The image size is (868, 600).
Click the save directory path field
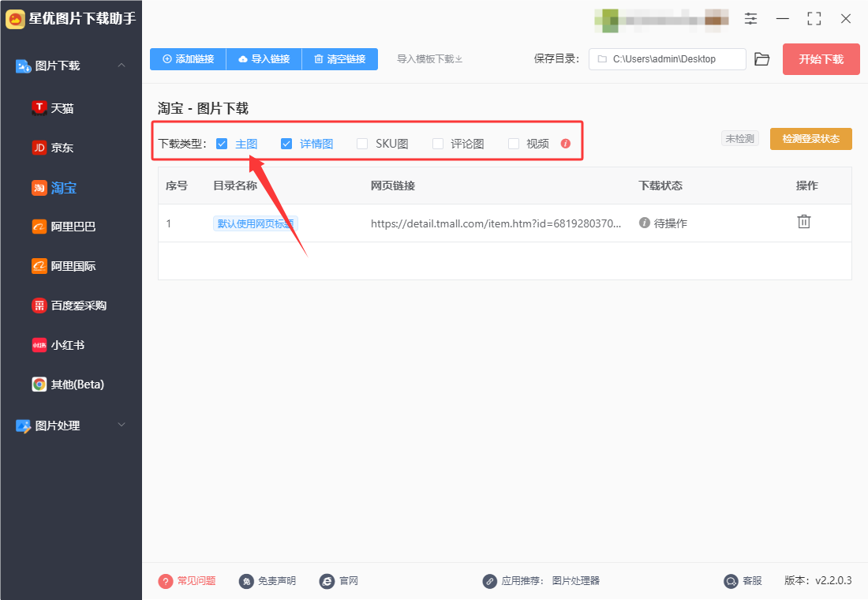[667, 59]
